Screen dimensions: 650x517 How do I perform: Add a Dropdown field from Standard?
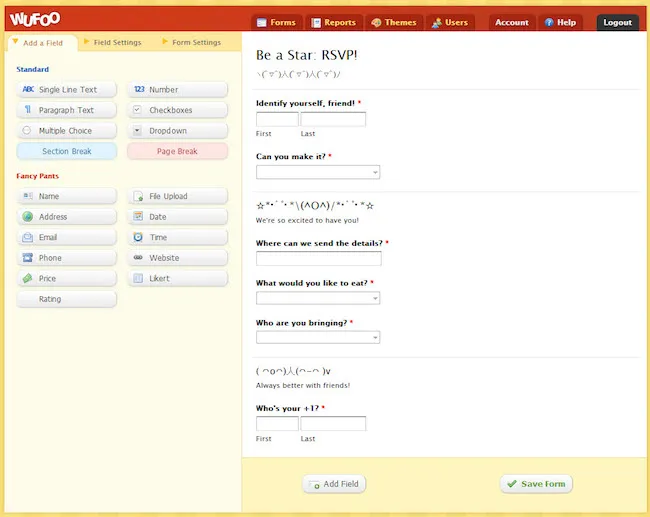pyautogui.click(x=177, y=131)
